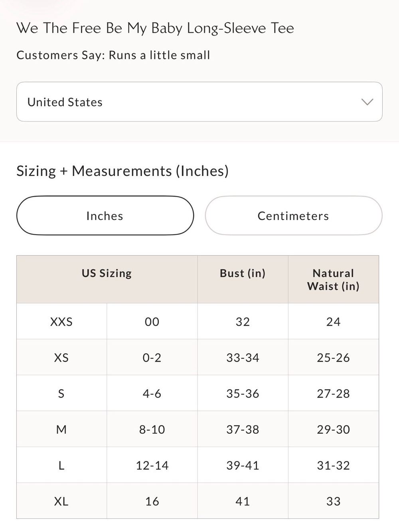
Task: Click the XL size label
Action: pyautogui.click(x=61, y=501)
